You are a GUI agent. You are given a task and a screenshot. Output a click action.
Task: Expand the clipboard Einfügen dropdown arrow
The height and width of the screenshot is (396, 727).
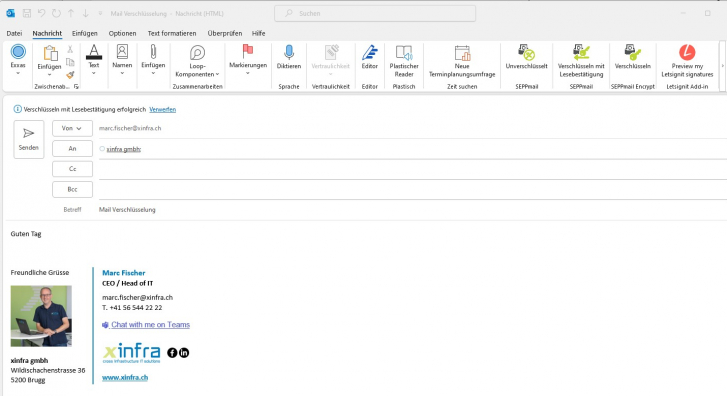coord(50,75)
